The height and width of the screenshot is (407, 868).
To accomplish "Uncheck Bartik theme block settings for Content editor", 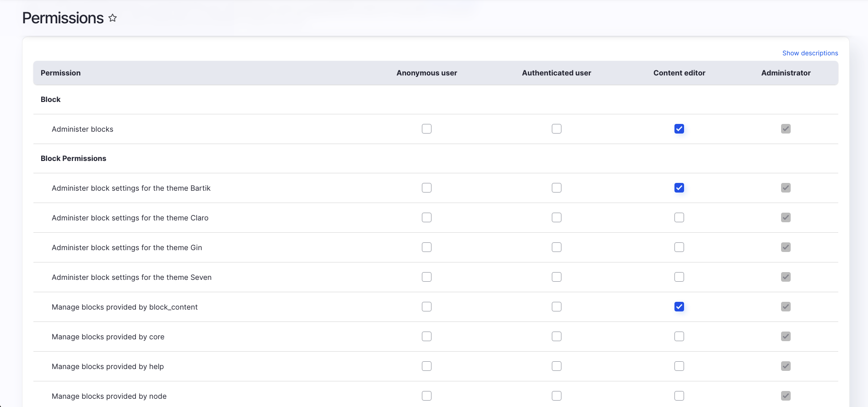I will tap(679, 188).
